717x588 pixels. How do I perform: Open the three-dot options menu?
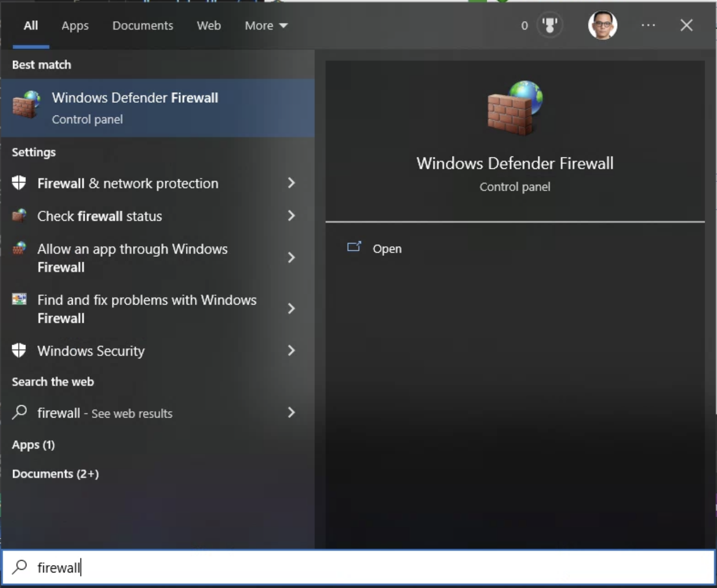tap(648, 25)
